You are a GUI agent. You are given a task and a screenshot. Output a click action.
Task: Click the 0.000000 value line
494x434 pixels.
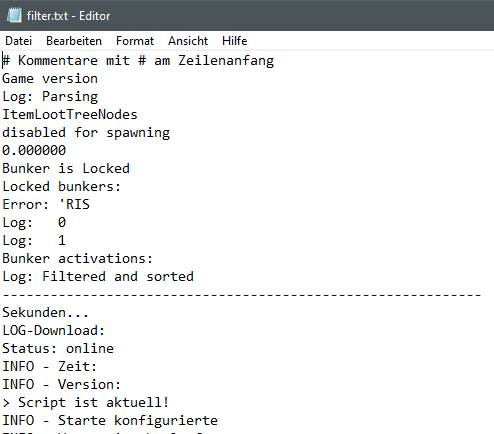[34, 150]
